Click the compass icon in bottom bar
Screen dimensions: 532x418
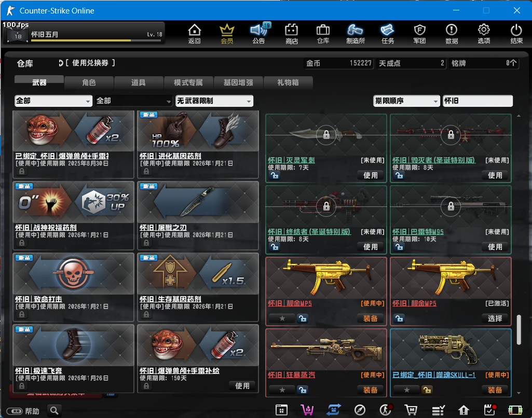360,410
